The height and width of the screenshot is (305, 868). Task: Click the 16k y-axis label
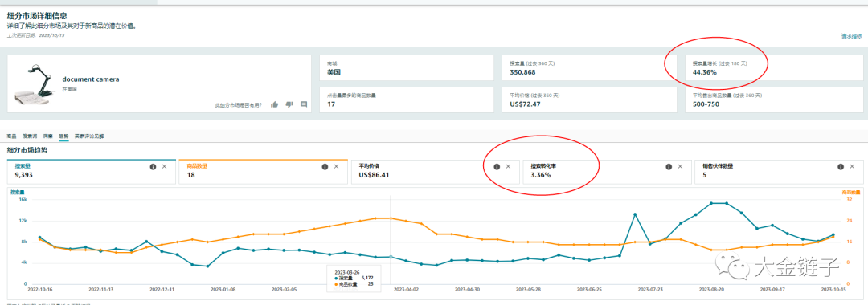tap(23, 200)
